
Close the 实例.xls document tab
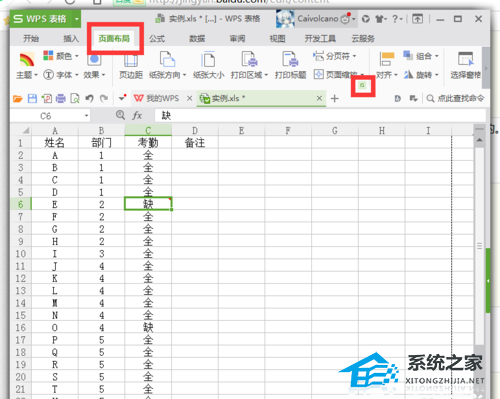[319, 98]
